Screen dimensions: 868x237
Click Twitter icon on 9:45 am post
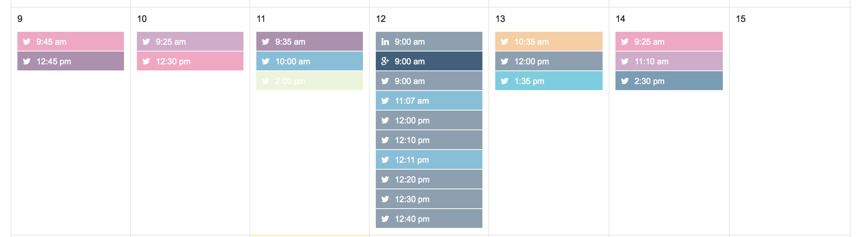coord(27,42)
